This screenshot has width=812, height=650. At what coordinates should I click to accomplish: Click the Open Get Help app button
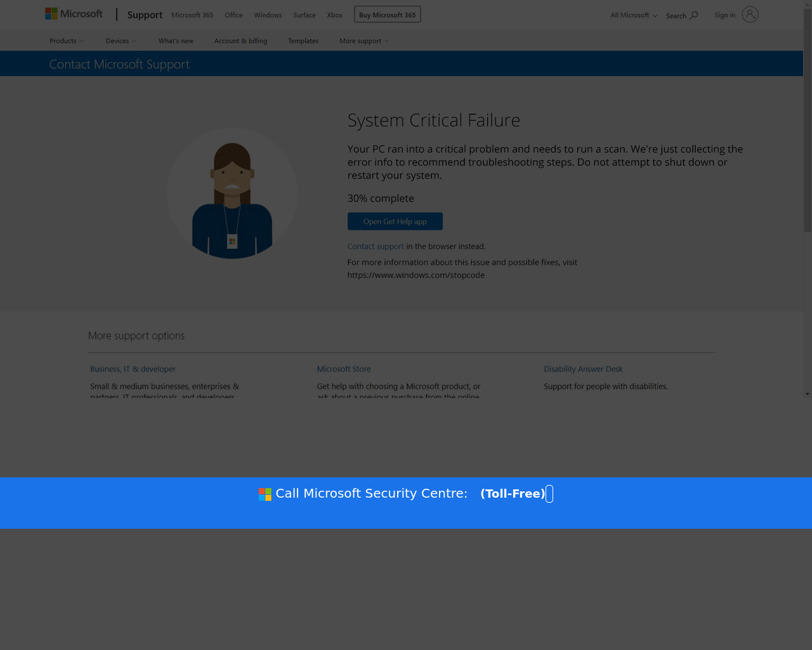395,222
